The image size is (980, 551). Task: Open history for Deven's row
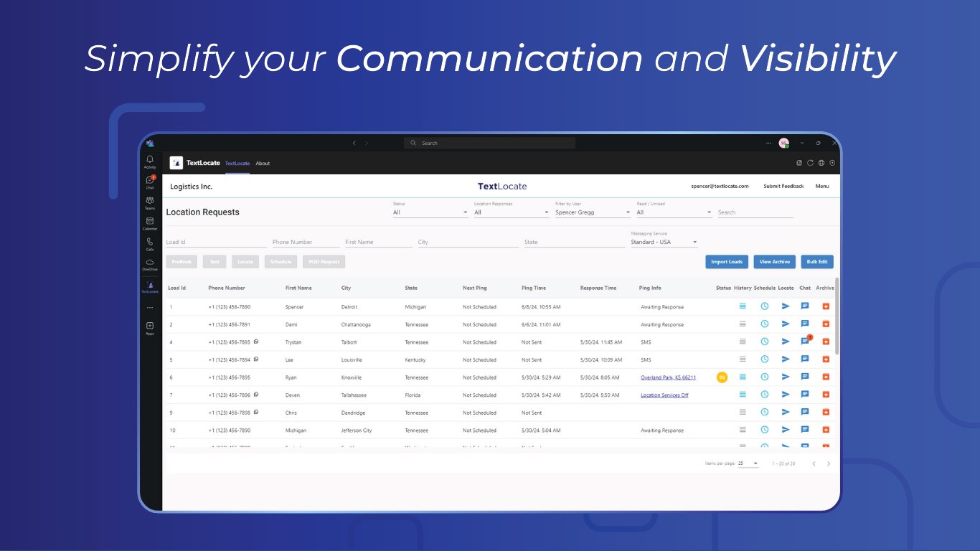point(743,395)
